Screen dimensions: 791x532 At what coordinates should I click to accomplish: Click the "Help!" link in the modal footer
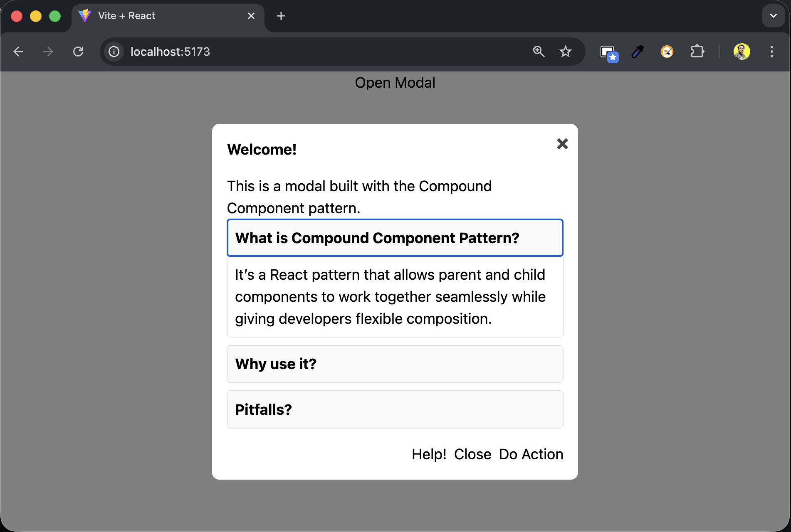[x=429, y=454]
